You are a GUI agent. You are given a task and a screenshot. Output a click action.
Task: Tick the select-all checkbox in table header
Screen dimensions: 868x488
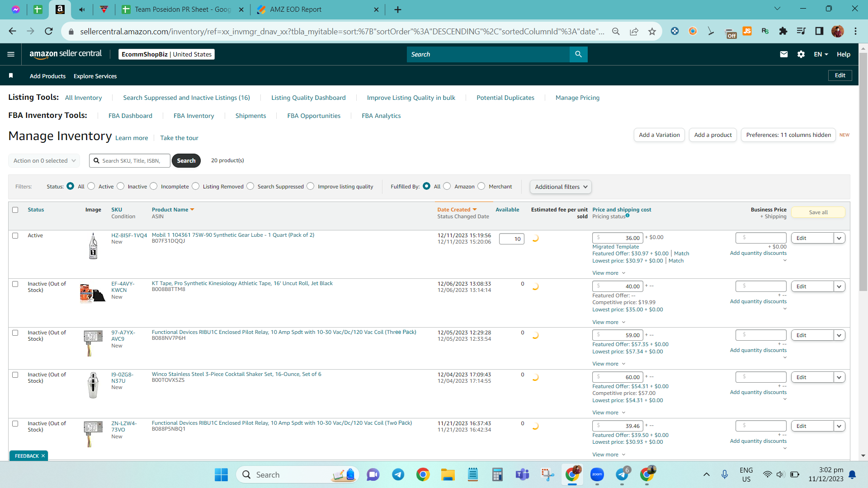tap(15, 210)
